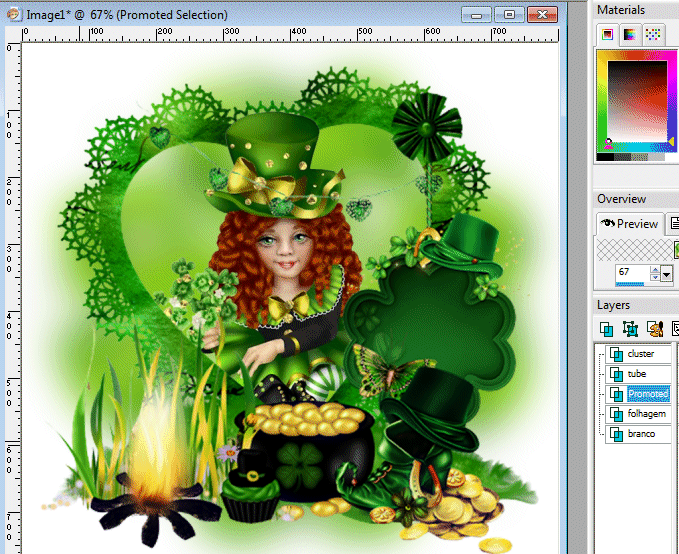The height and width of the screenshot is (554, 679).
Task: Decrease zoom with the down stepper arrow
Action: [655, 277]
